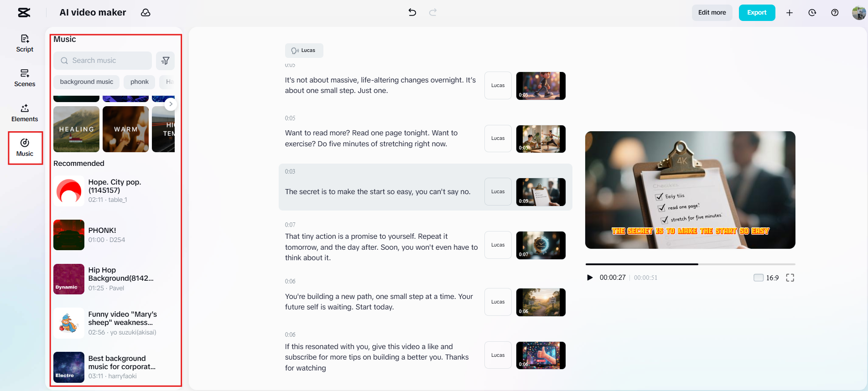Click Lucas voice button for 'read more' scene

pos(498,139)
